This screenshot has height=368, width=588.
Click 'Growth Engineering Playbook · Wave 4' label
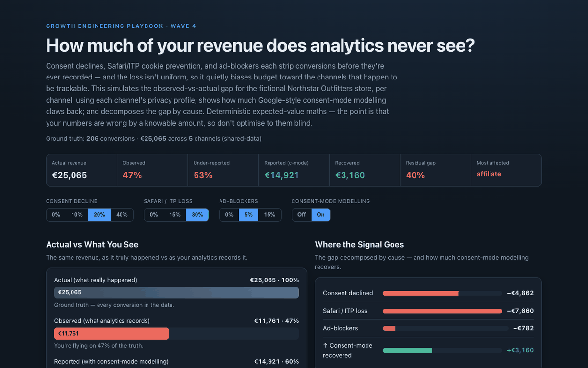(121, 26)
